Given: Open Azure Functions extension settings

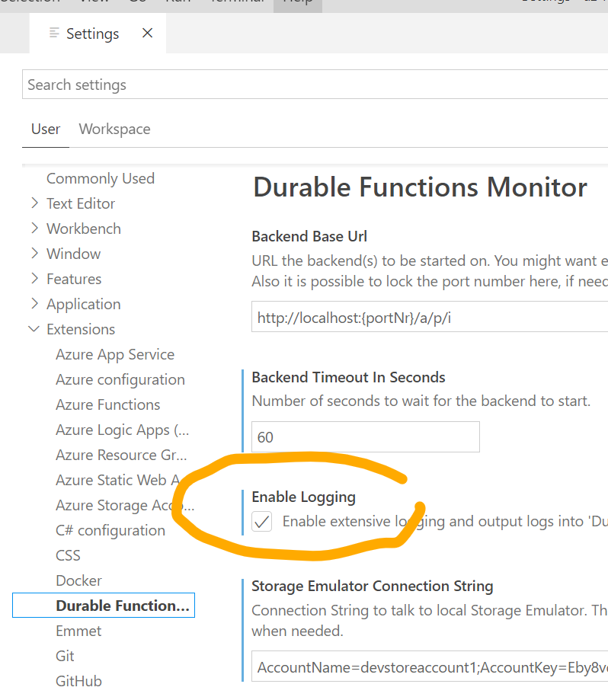Looking at the screenshot, I should (x=107, y=404).
